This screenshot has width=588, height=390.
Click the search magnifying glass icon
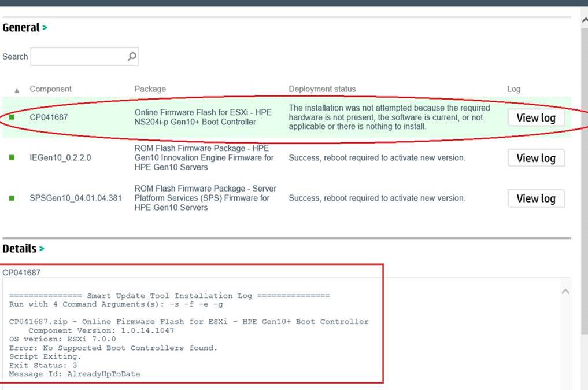coord(132,56)
